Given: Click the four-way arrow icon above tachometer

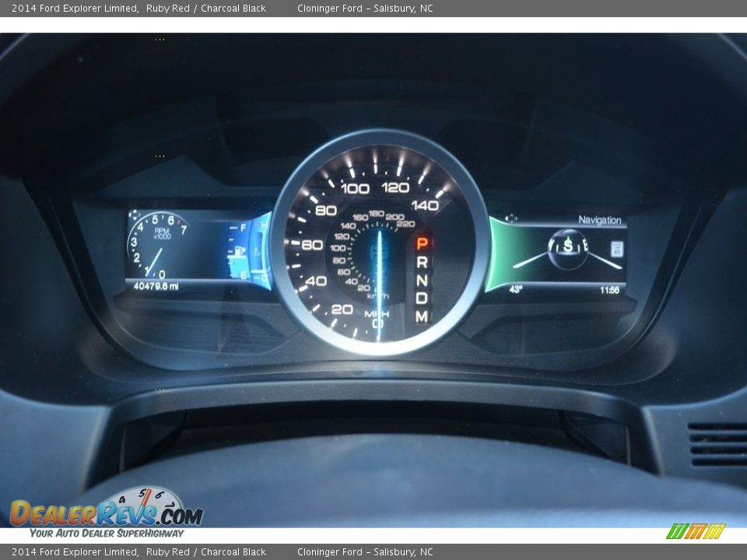Looking at the screenshot, I should tap(134, 215).
